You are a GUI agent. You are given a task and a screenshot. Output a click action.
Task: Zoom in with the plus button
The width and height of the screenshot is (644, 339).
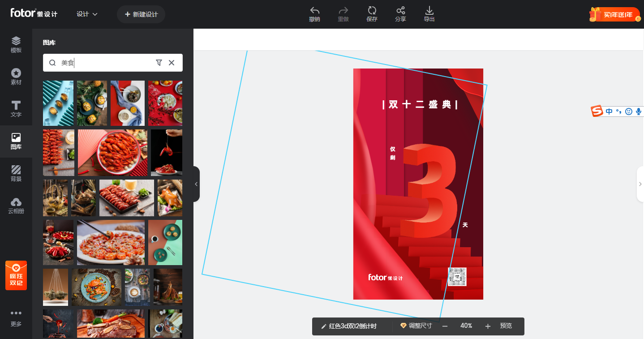point(488,326)
